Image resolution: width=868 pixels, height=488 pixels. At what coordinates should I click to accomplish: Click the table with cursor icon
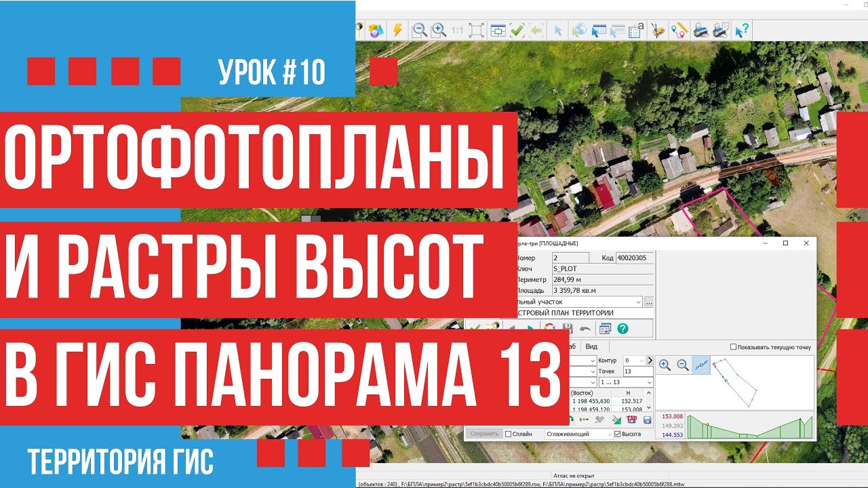599,30
